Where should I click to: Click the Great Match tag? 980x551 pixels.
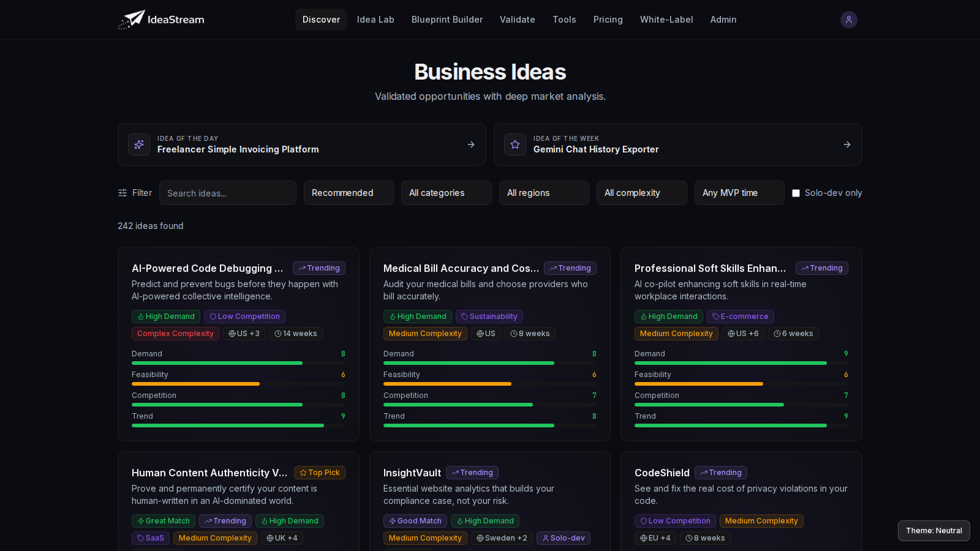[164, 521]
